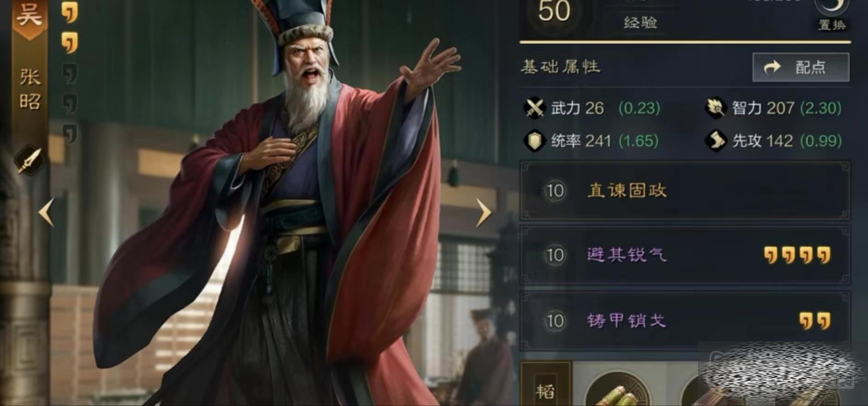Image resolution: width=868 pixels, height=406 pixels.
Task: Click the crossed swords 武力 icon
Action: pos(534,108)
